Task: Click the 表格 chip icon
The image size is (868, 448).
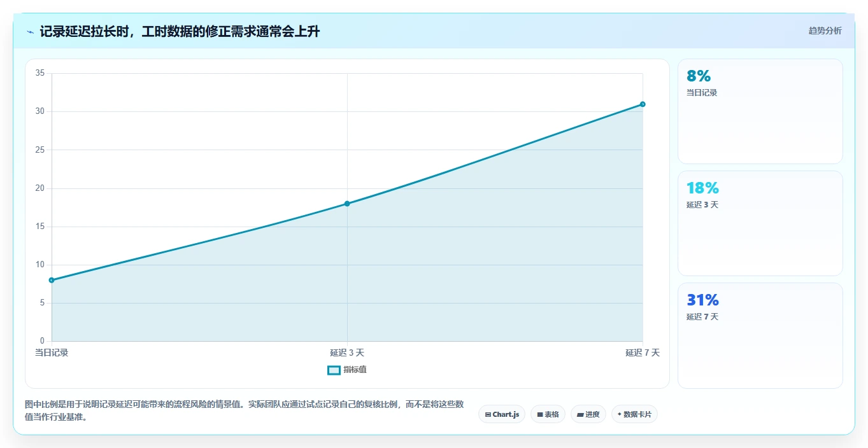Action: point(540,415)
